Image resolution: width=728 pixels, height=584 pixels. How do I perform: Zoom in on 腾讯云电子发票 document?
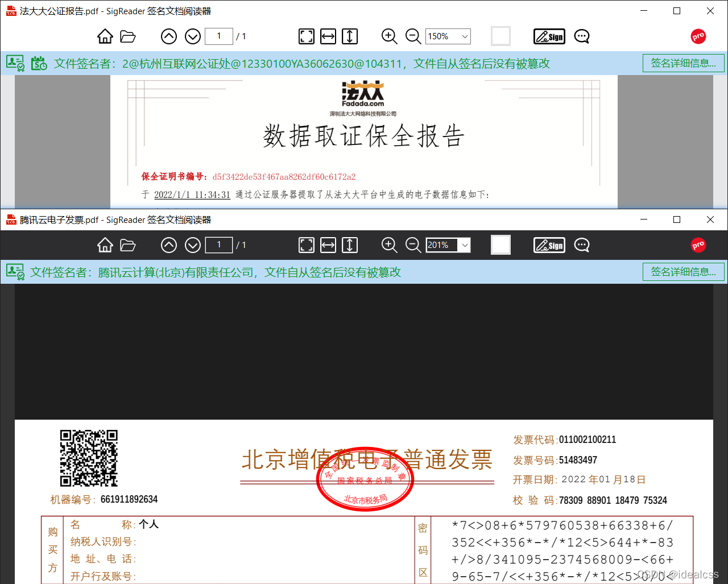[x=390, y=245]
